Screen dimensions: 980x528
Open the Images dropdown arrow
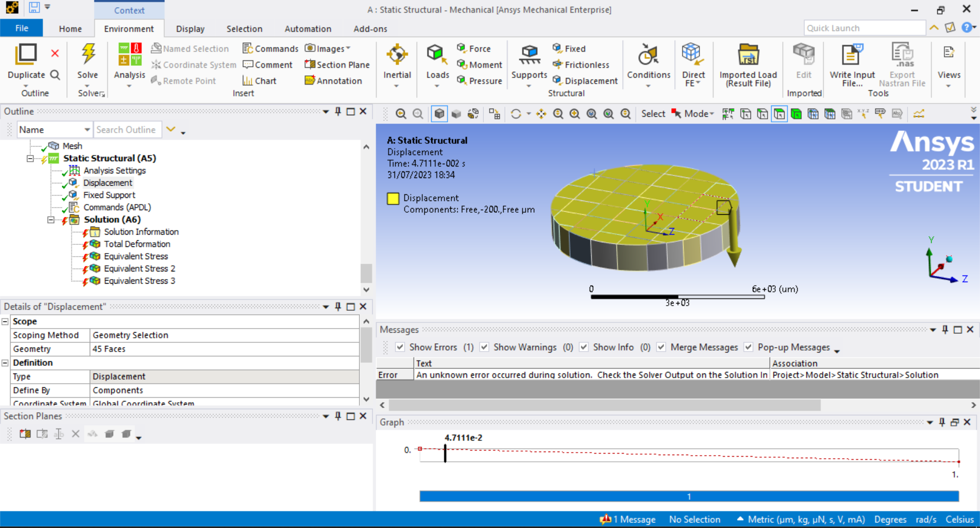pyautogui.click(x=348, y=48)
